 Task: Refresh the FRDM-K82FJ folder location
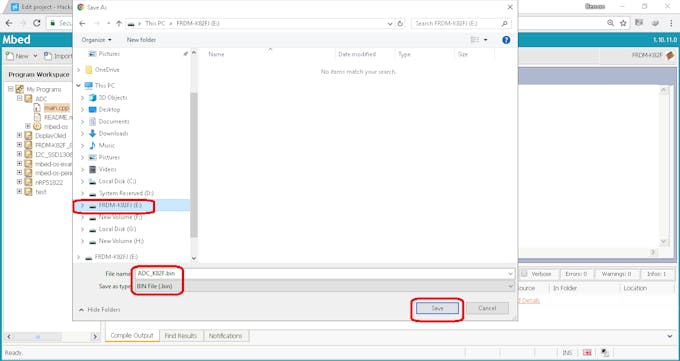pyautogui.click(x=400, y=23)
